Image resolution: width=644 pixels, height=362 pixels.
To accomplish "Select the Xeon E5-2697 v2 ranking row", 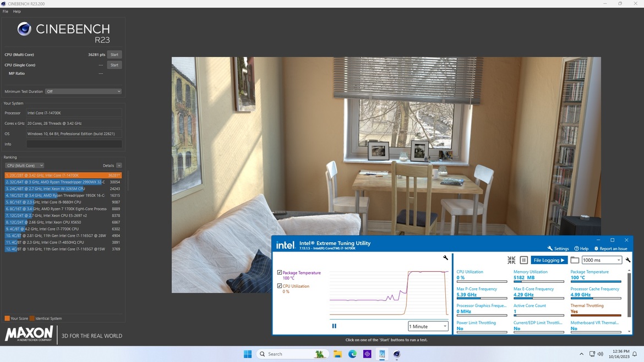I will pyautogui.click(x=63, y=216).
